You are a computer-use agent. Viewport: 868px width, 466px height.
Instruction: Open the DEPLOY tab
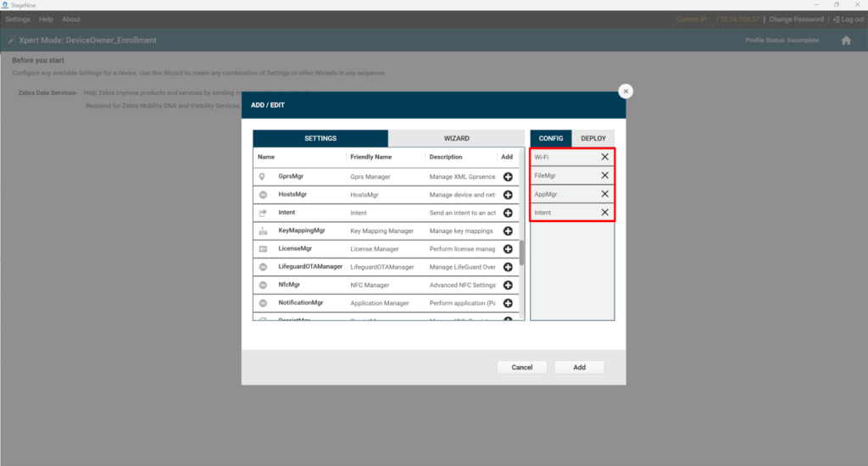click(x=593, y=138)
